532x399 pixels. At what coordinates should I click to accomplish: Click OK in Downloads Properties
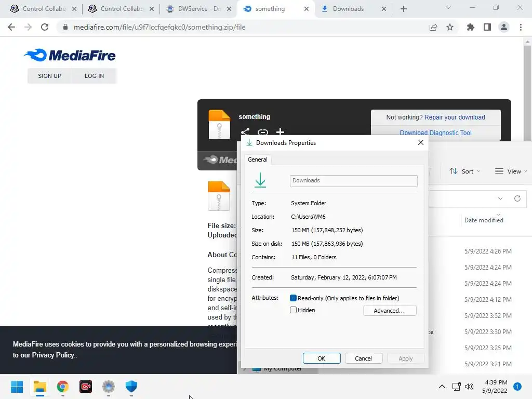point(321,358)
